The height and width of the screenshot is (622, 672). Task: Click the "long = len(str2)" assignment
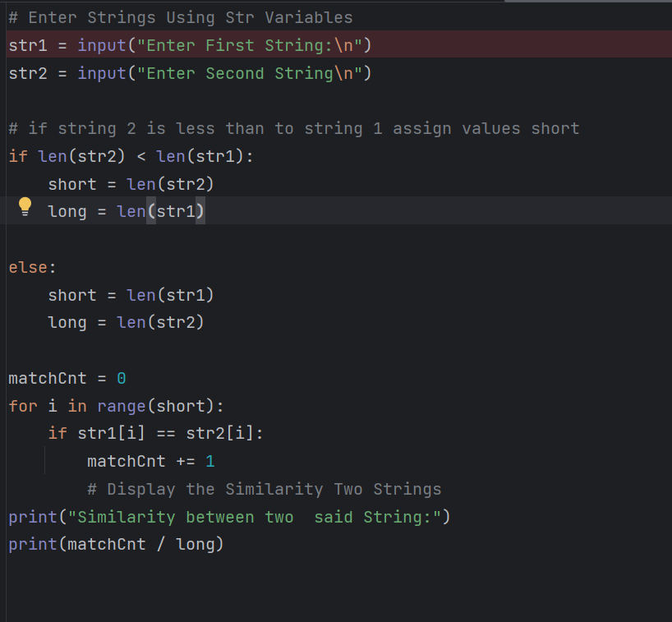126,323
